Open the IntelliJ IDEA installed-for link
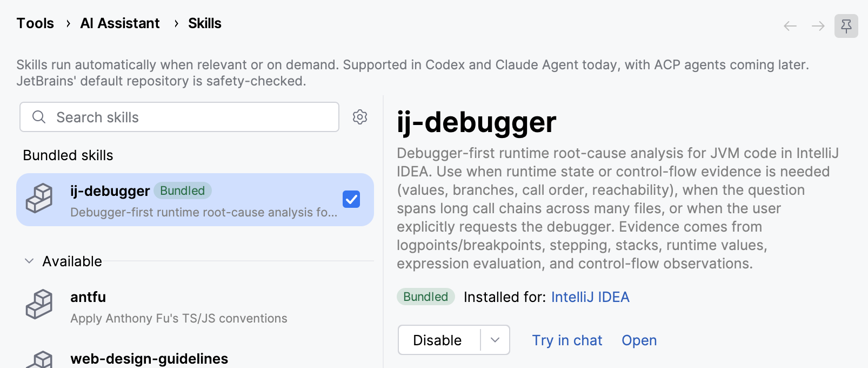Viewport: 868px width, 368px height. point(590,297)
